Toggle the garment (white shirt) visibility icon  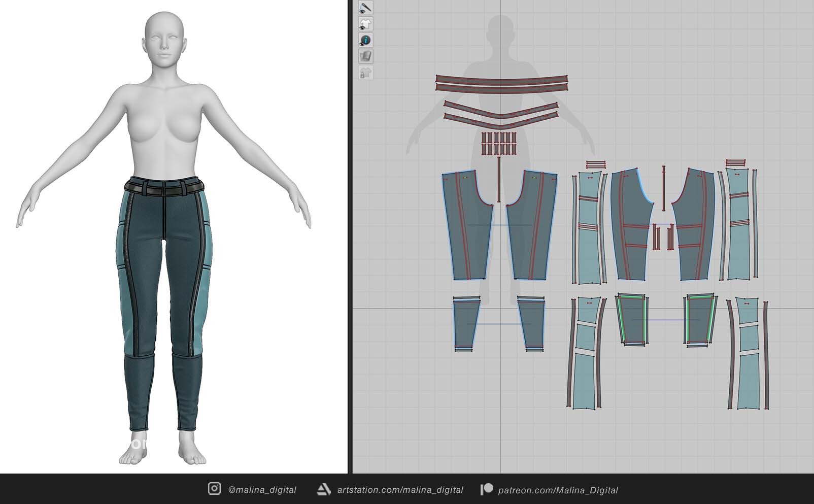click(x=365, y=24)
